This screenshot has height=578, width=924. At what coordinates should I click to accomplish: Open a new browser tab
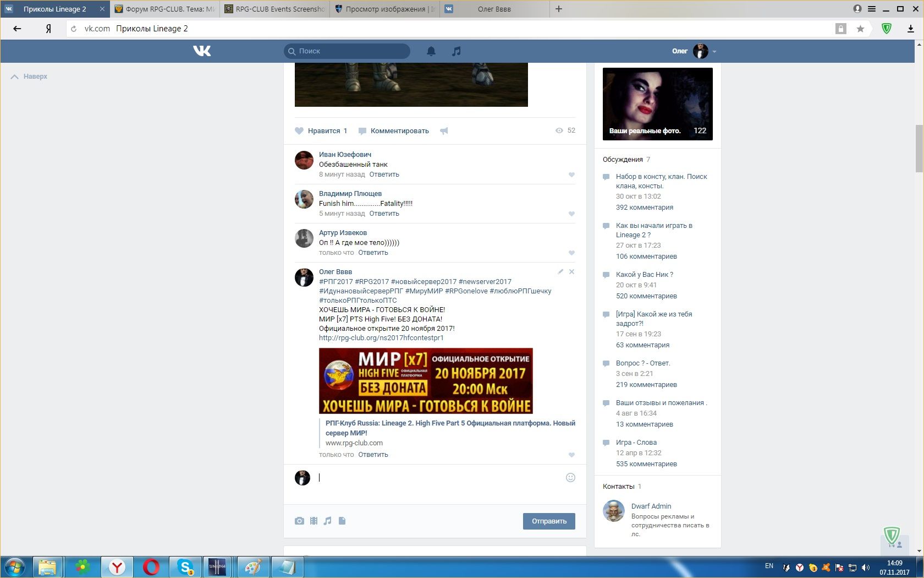click(559, 9)
